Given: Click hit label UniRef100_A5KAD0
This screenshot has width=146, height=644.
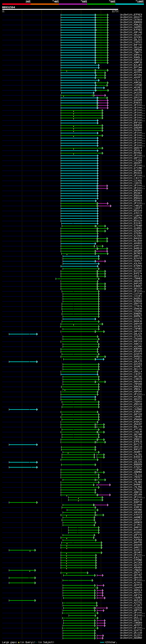Looking at the screenshot, I should 131,567.
